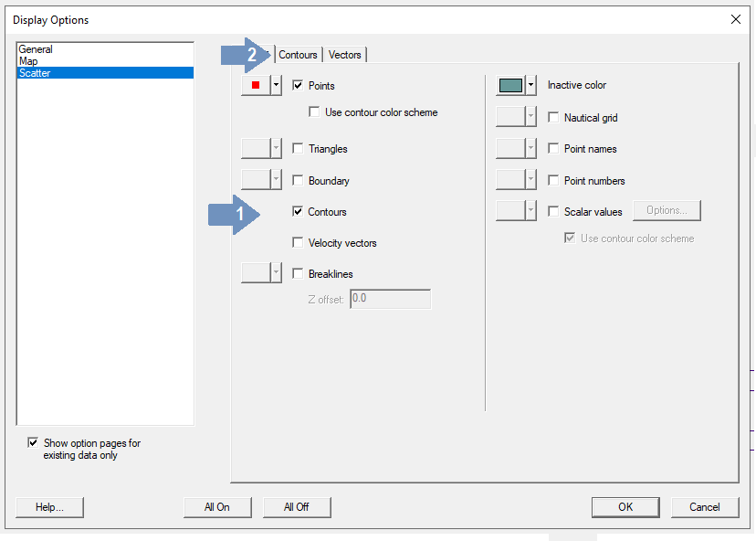The image size is (756, 541).
Task: Enable the Nautical grid checkbox
Action: pos(553,117)
